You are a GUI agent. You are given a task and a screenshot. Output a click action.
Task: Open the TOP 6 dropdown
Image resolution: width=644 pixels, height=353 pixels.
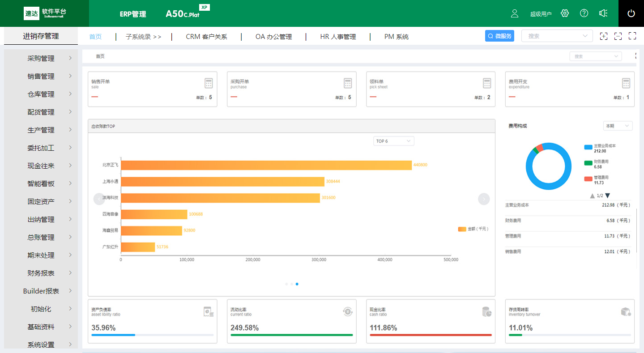click(393, 141)
